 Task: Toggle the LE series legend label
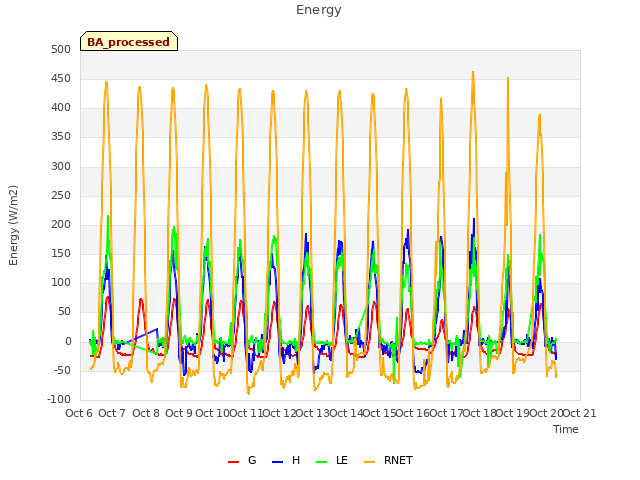pos(342,460)
